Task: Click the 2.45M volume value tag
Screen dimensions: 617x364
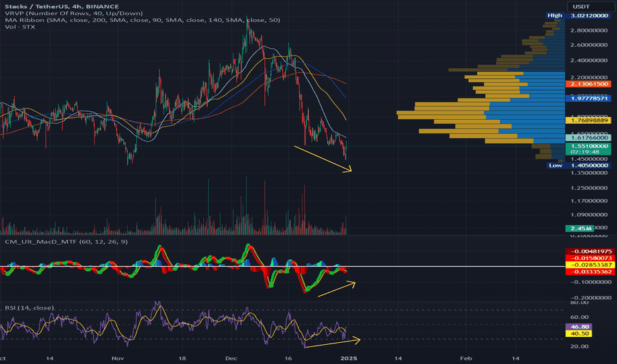Action: [x=579, y=228]
